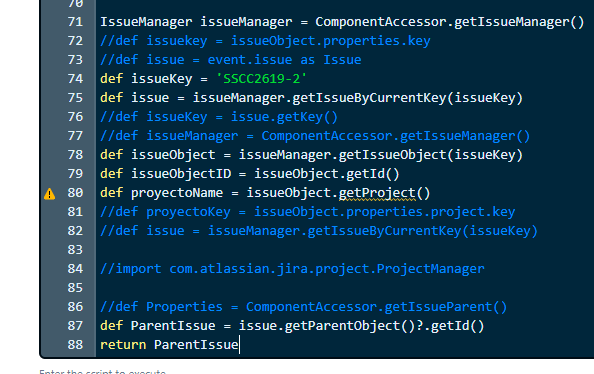Image resolution: width=594 pixels, height=374 pixels.
Task: Click the warning icon beside line 80
Action: coord(50,194)
